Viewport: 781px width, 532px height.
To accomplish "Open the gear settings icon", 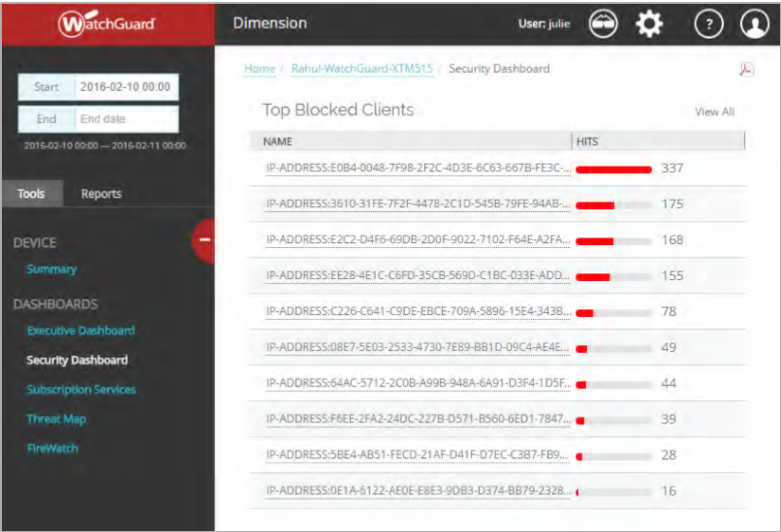I will pyautogui.click(x=649, y=23).
